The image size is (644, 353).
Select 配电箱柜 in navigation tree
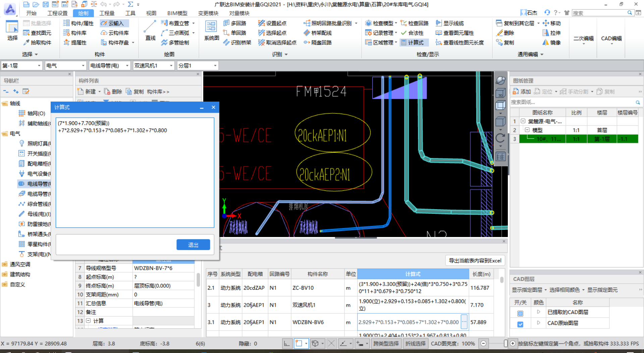pyautogui.click(x=35, y=164)
